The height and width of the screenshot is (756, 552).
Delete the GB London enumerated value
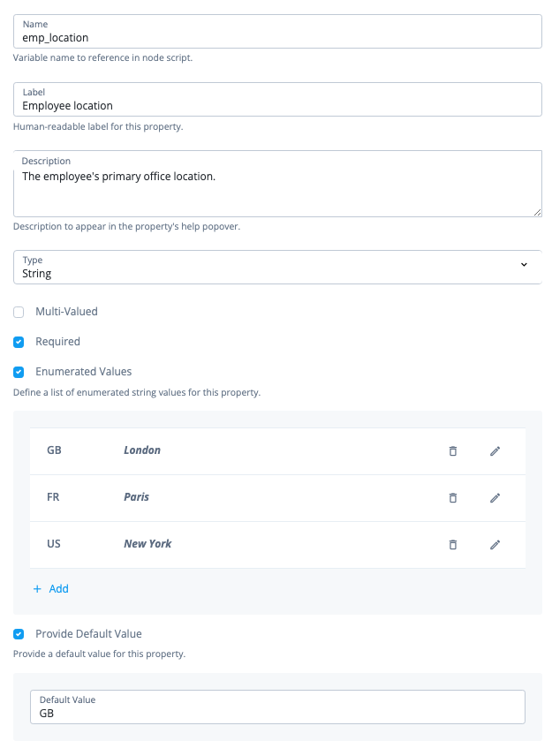point(453,451)
